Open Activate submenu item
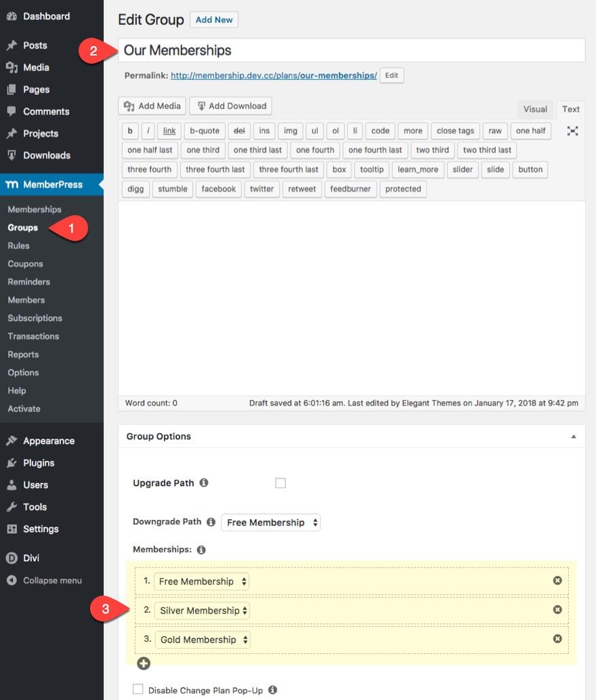Screen dimensions: 596x700 pyautogui.click(x=24, y=408)
